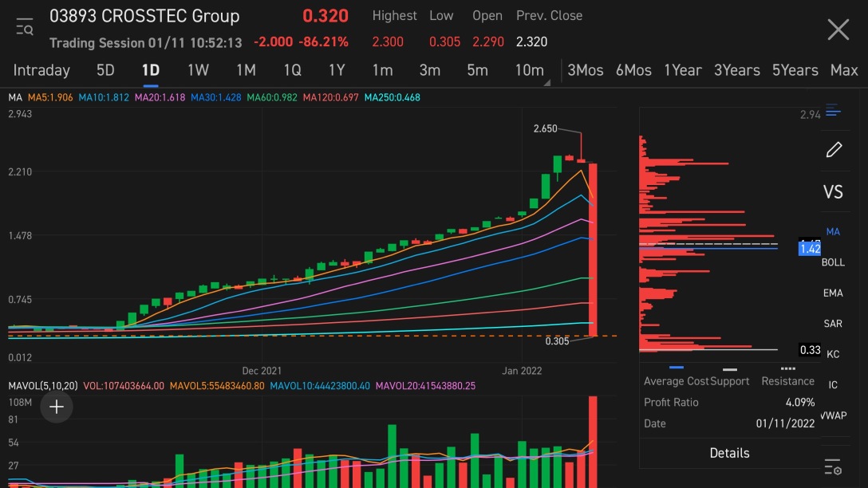Set the range to 6Mos
The width and height of the screenshot is (868, 488).
[633, 70]
